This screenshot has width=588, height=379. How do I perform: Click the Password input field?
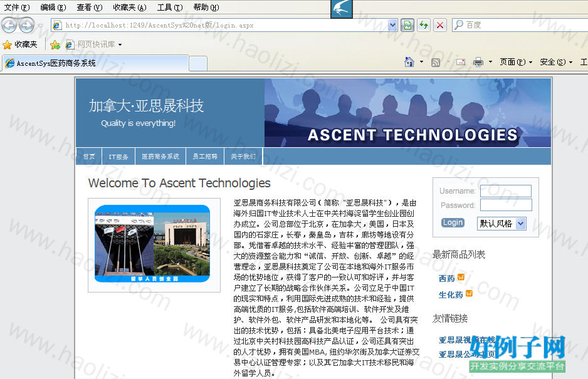[506, 205]
